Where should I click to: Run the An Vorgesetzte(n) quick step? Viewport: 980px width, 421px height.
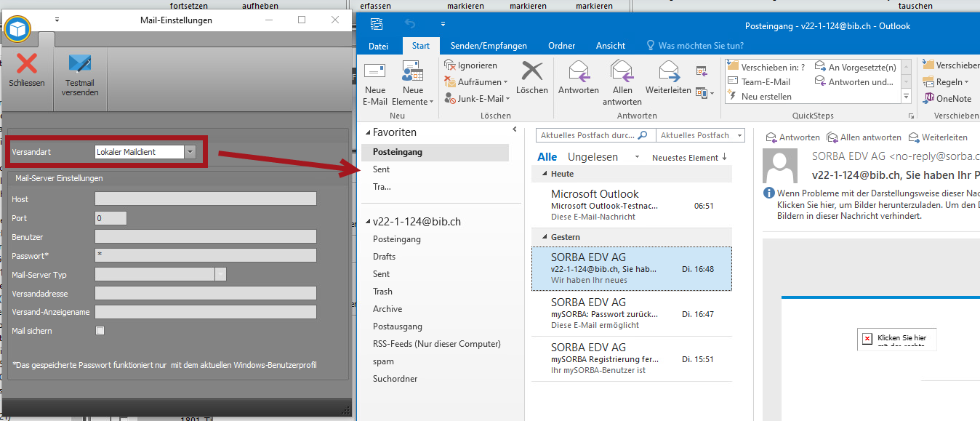coord(856,67)
